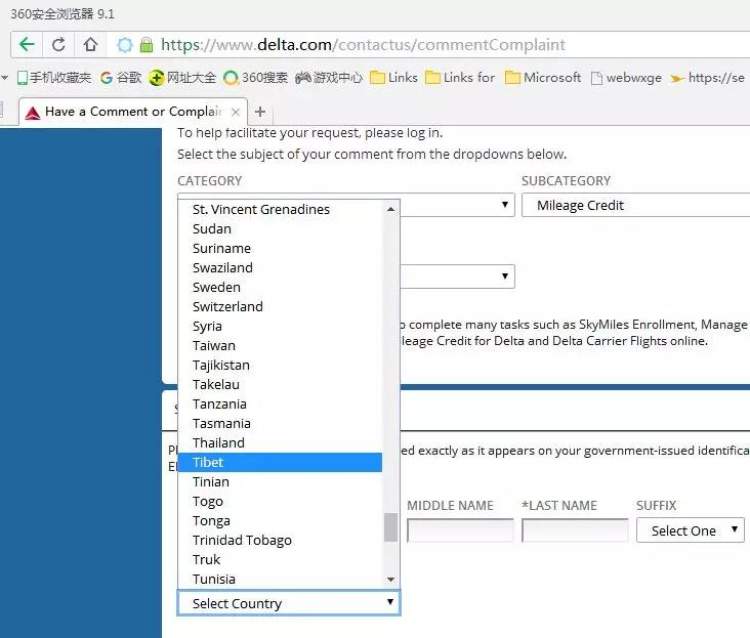Open the Suffix Select One dropdown

tap(690, 531)
